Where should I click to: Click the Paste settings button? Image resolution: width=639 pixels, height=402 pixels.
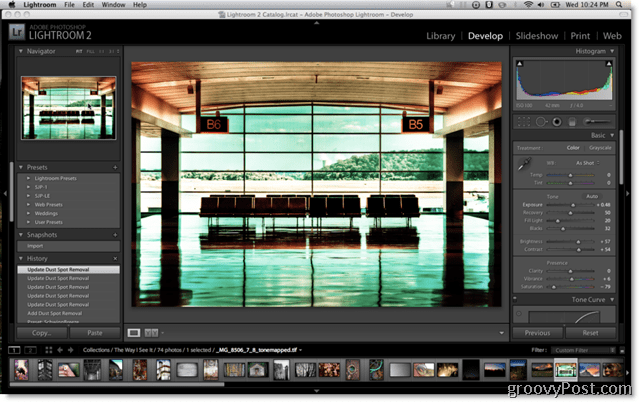[95, 333]
